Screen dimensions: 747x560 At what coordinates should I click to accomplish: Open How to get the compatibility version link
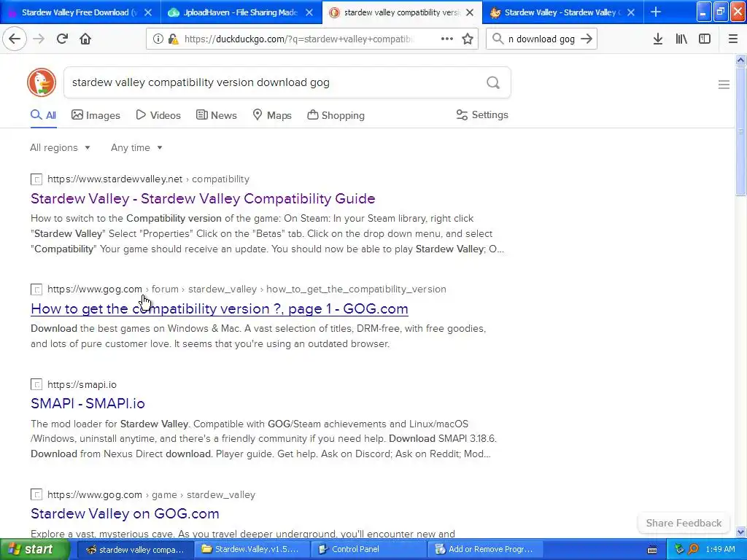pos(219,308)
